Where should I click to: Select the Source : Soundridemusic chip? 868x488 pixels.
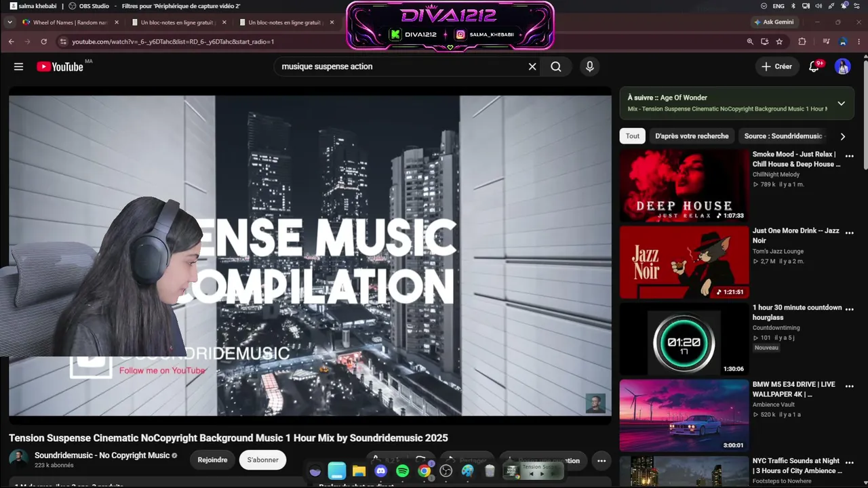click(783, 136)
